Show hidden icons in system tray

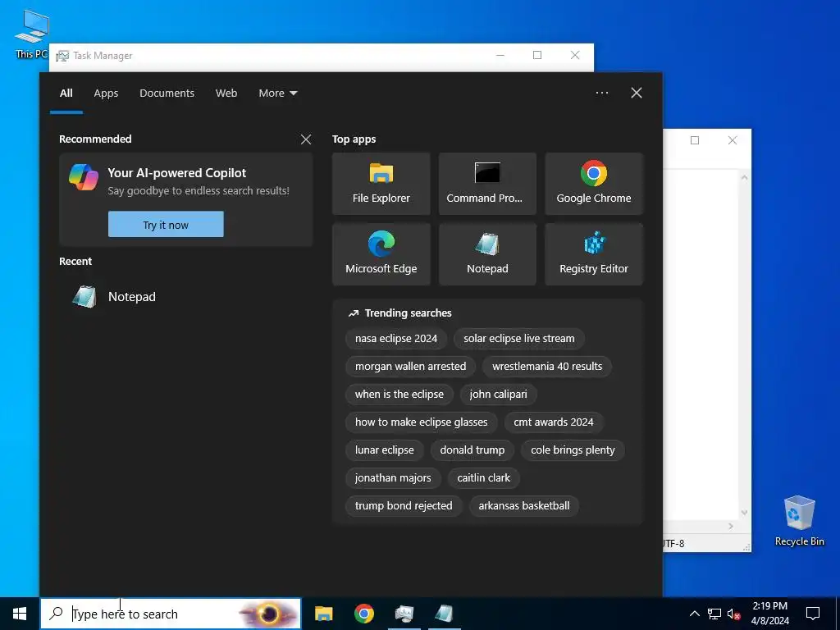694,614
